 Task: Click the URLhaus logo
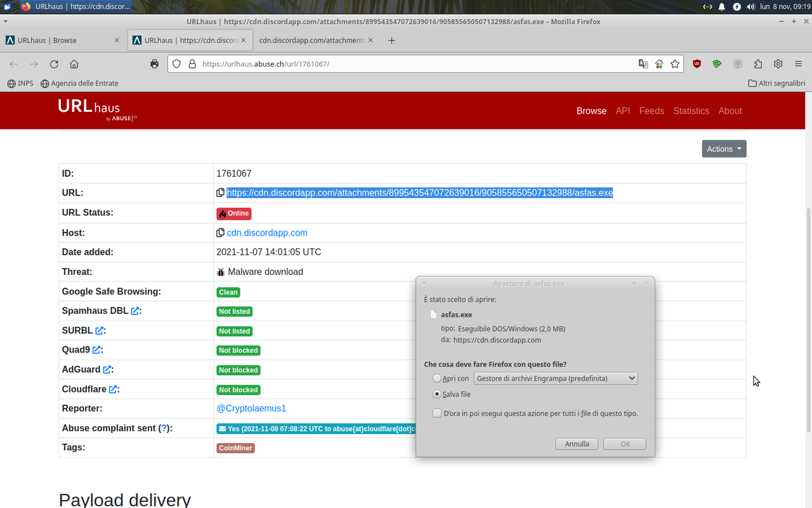pos(97,109)
